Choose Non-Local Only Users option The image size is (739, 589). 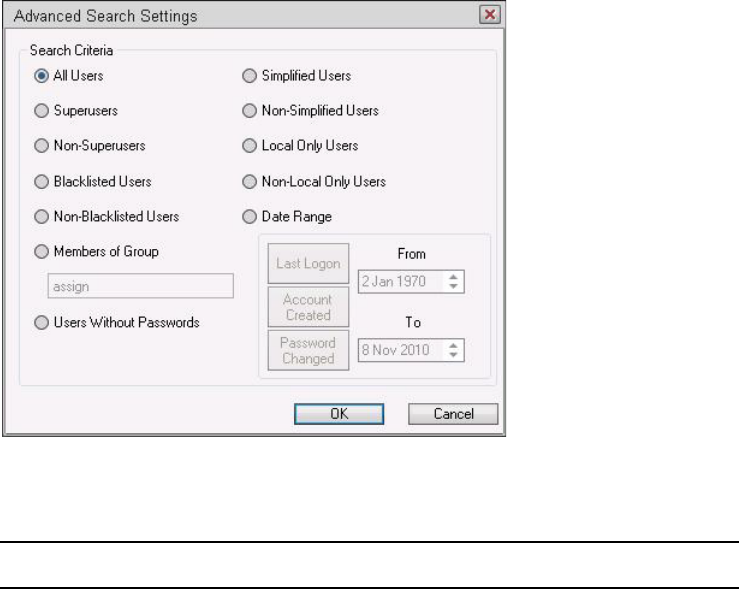coord(250,182)
